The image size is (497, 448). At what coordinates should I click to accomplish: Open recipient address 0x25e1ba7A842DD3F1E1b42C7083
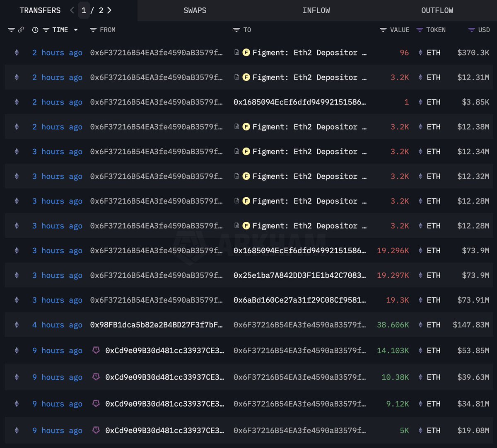click(300, 275)
